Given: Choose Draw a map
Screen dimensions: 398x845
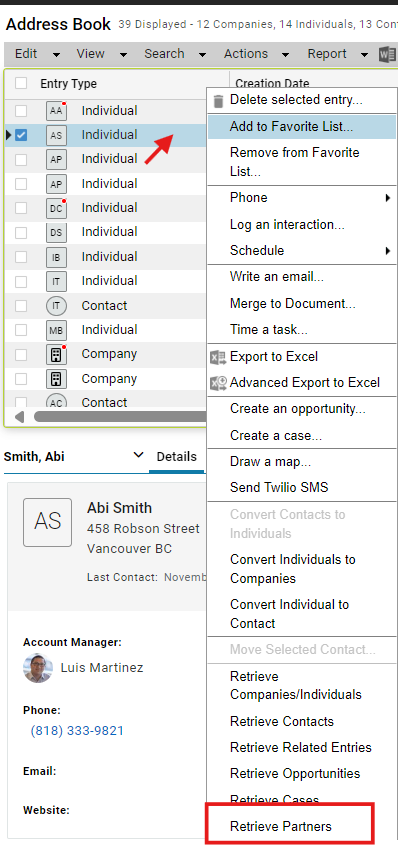Looking at the screenshot, I should click(x=302, y=462).
